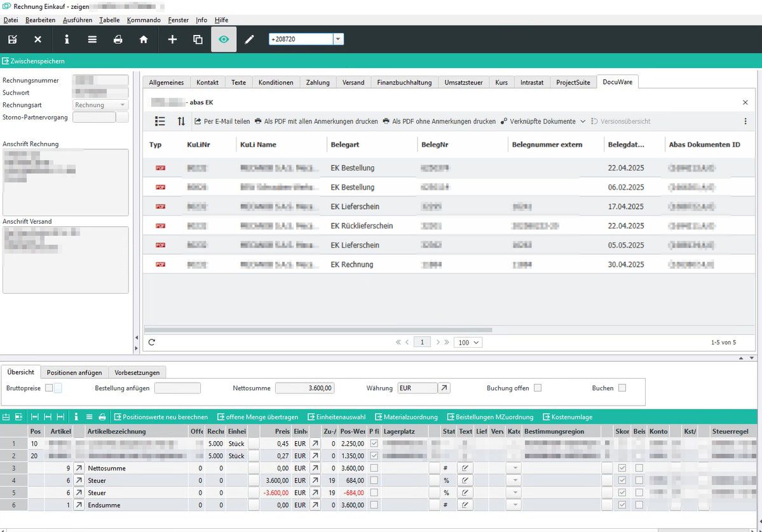Click Positionswerte neu berechnen
Viewport: 762px width, 532px height.
(x=161, y=417)
